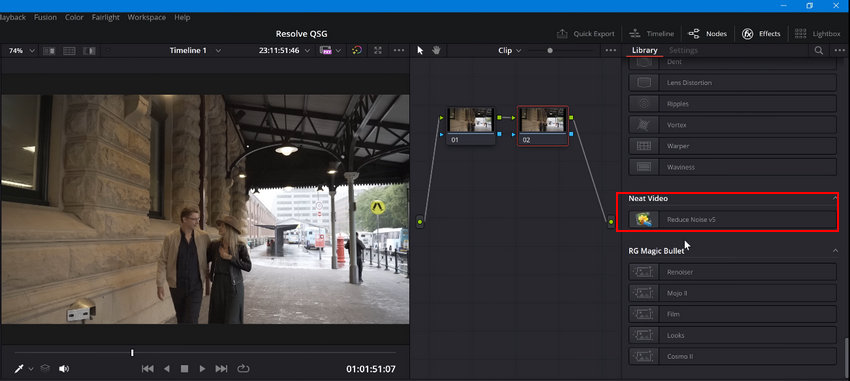Click the Ripples effect icon

coord(643,104)
